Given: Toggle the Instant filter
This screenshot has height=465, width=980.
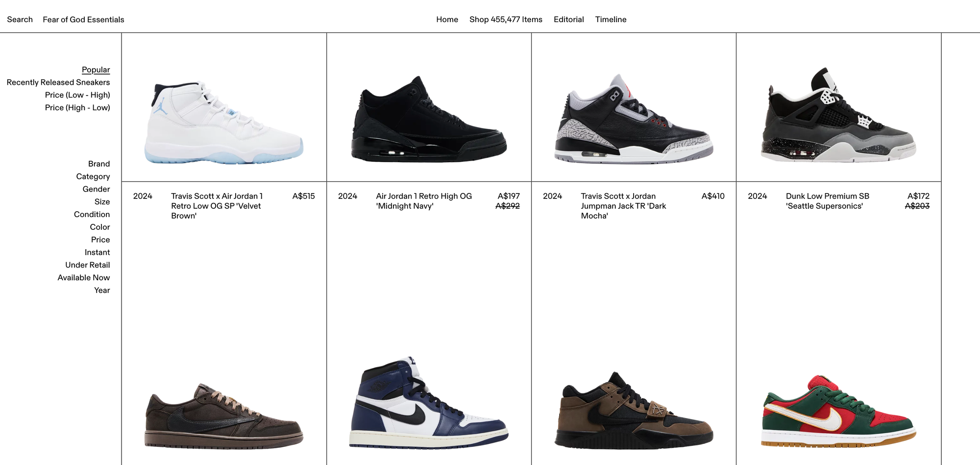Looking at the screenshot, I should (97, 252).
